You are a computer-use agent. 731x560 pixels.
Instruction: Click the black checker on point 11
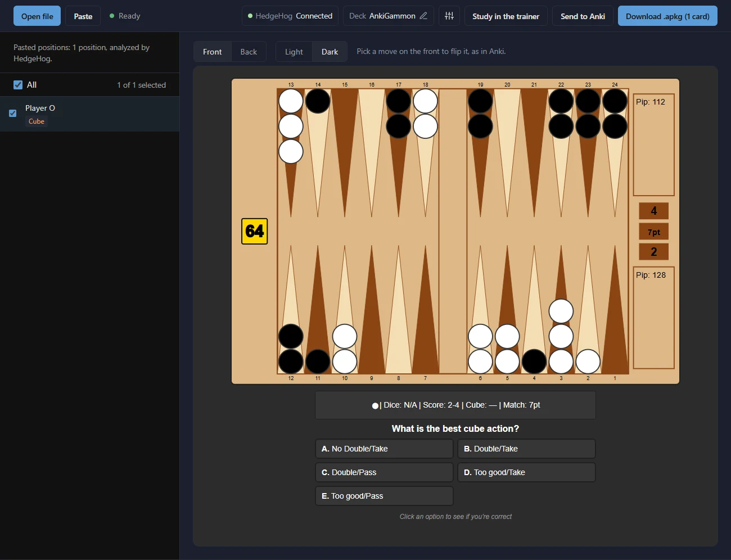[318, 362]
